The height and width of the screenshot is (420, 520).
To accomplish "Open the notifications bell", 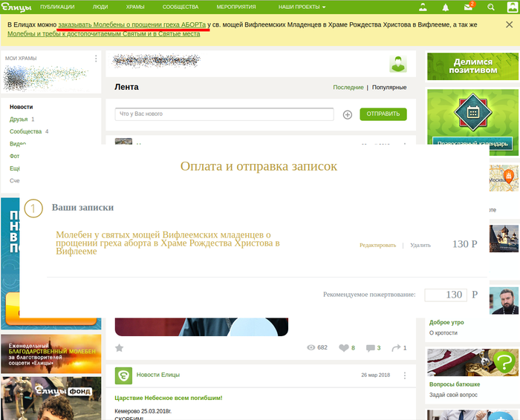I will pyautogui.click(x=446, y=7).
